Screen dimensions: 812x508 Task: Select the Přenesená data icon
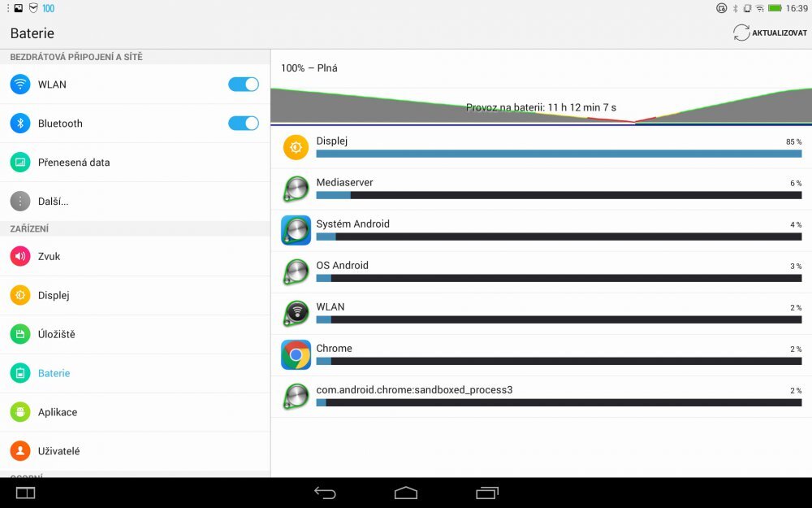[19, 162]
